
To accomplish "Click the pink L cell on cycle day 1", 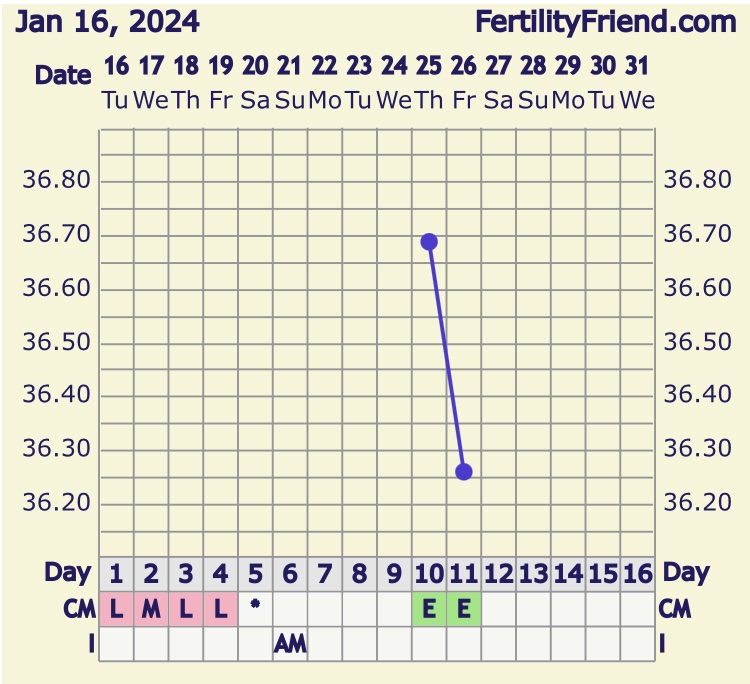I will click(x=117, y=609).
